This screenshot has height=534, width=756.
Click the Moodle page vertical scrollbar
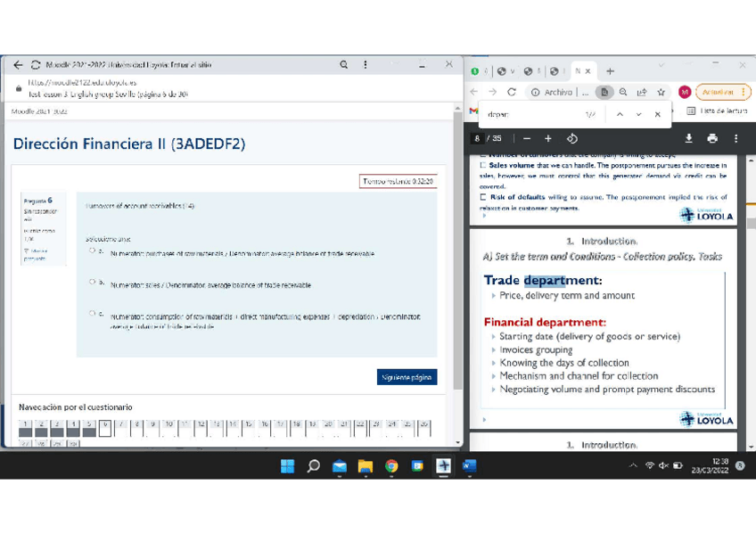(x=458, y=252)
